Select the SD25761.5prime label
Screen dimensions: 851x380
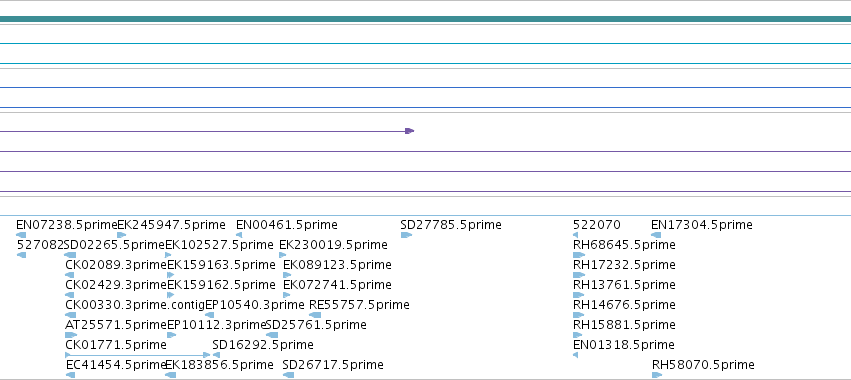[x=316, y=325]
